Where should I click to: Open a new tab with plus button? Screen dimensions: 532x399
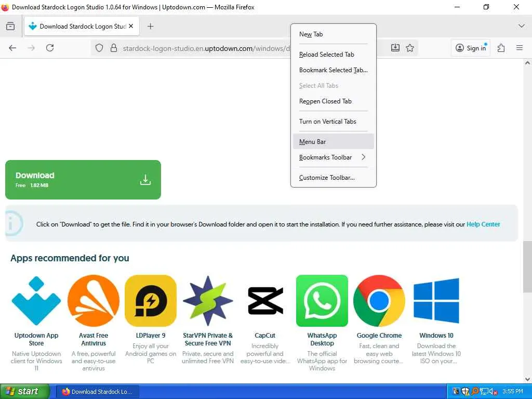click(150, 26)
